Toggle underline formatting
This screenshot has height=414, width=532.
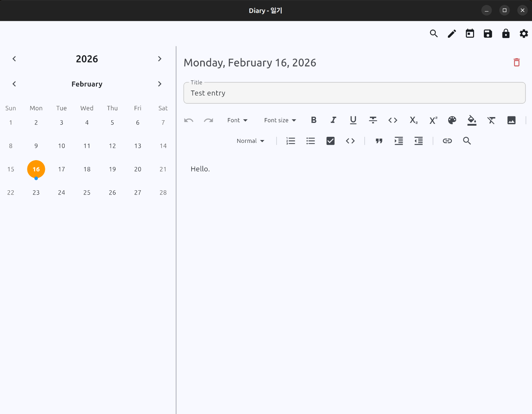[x=353, y=120]
